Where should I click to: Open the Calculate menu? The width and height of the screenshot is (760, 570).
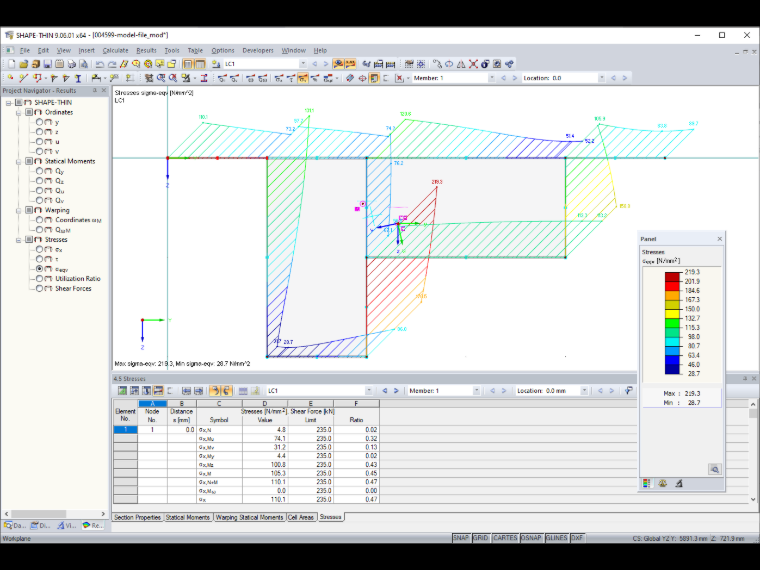tap(115, 50)
